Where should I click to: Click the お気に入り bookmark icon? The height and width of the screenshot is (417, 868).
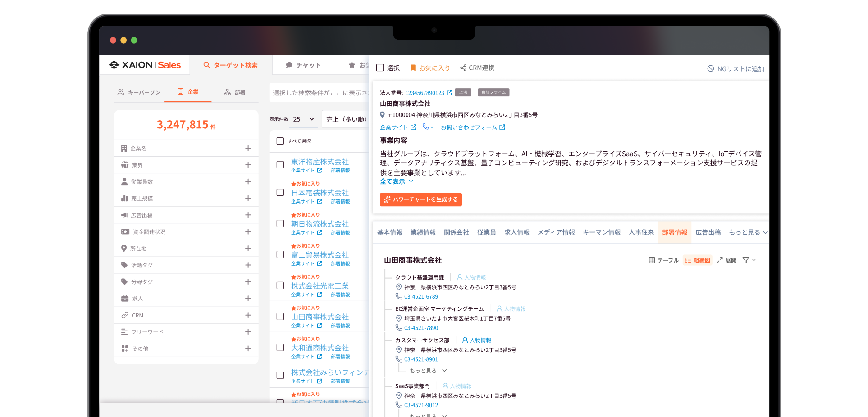[x=413, y=68]
